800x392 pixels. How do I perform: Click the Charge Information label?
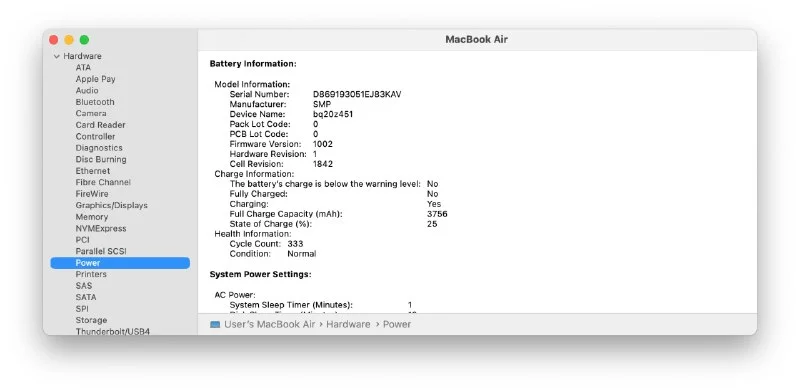[254, 174]
